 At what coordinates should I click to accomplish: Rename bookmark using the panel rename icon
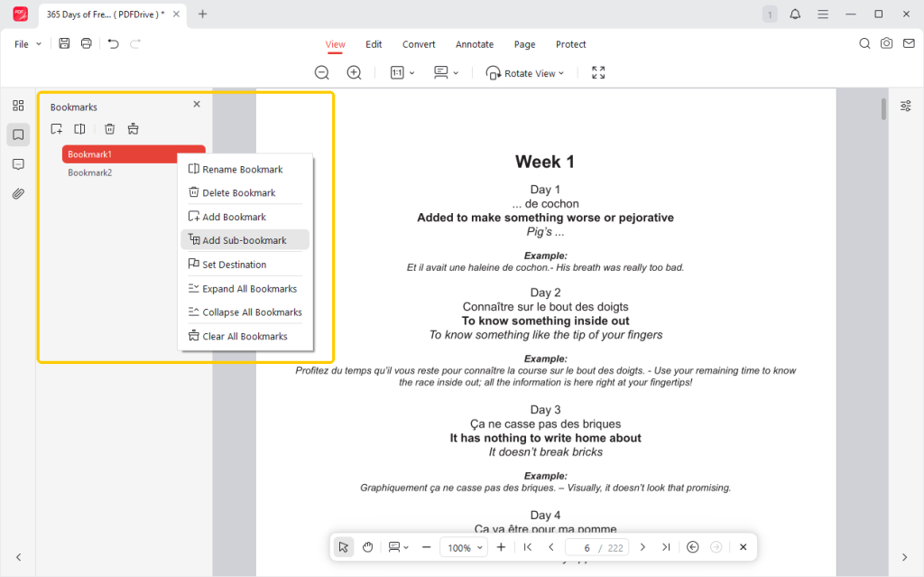pos(79,128)
